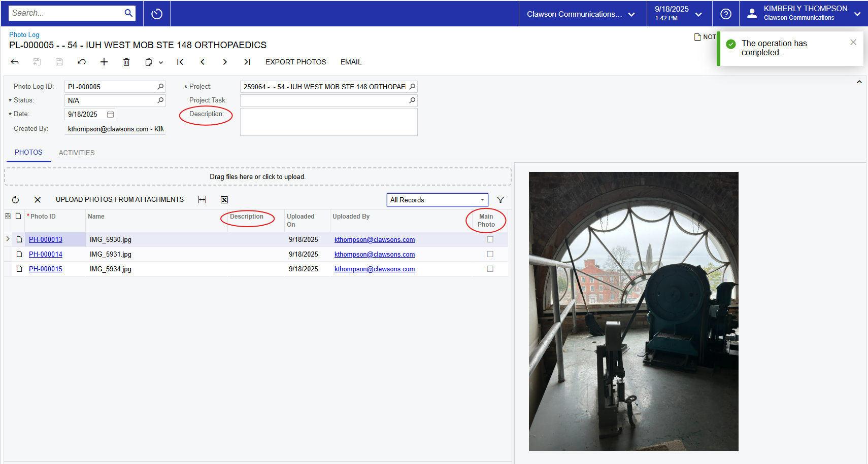
Task: Jump to the last record
Action: point(247,62)
